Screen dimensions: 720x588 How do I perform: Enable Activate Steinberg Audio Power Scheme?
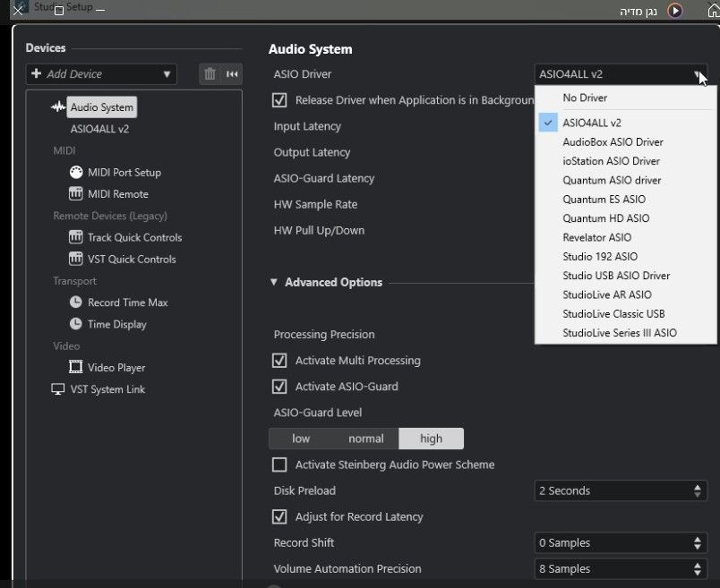point(279,464)
